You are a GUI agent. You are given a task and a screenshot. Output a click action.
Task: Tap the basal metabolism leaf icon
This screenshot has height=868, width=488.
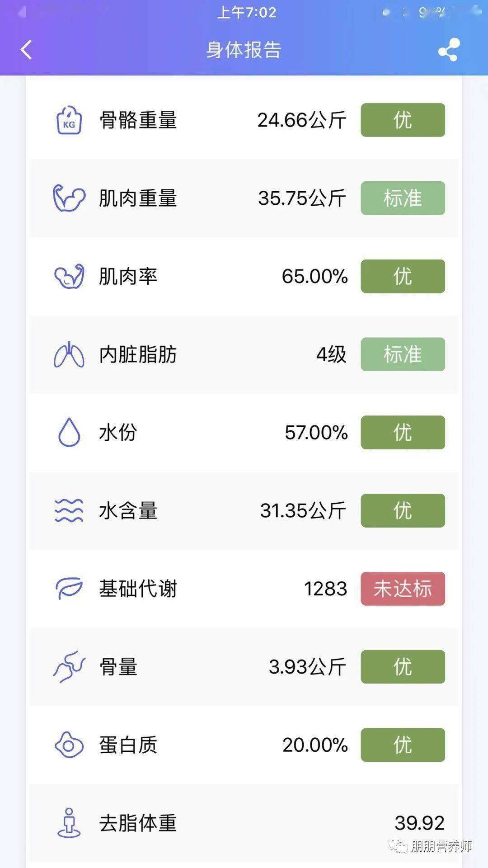[x=69, y=589]
